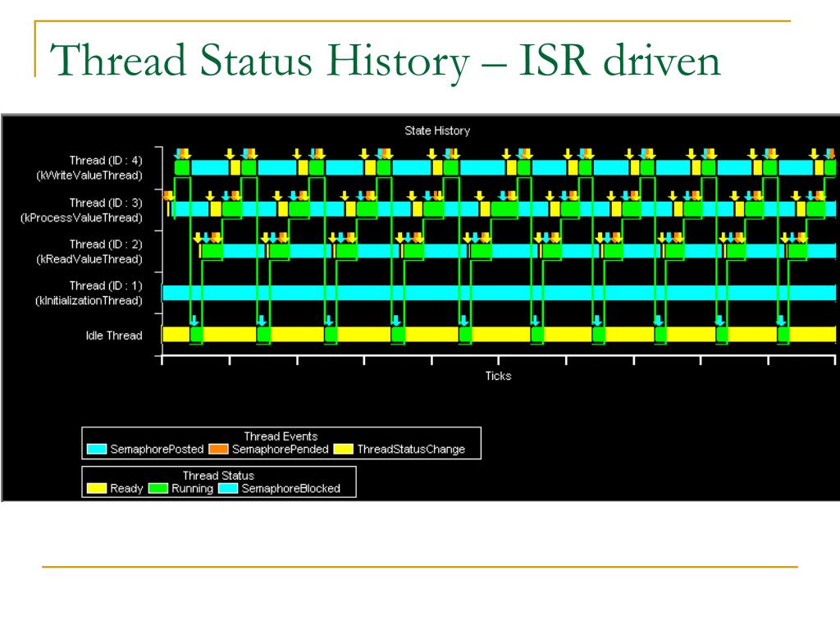The image size is (840, 630).
Task: Click the Ready yellow status swatch
Action: click(97, 488)
